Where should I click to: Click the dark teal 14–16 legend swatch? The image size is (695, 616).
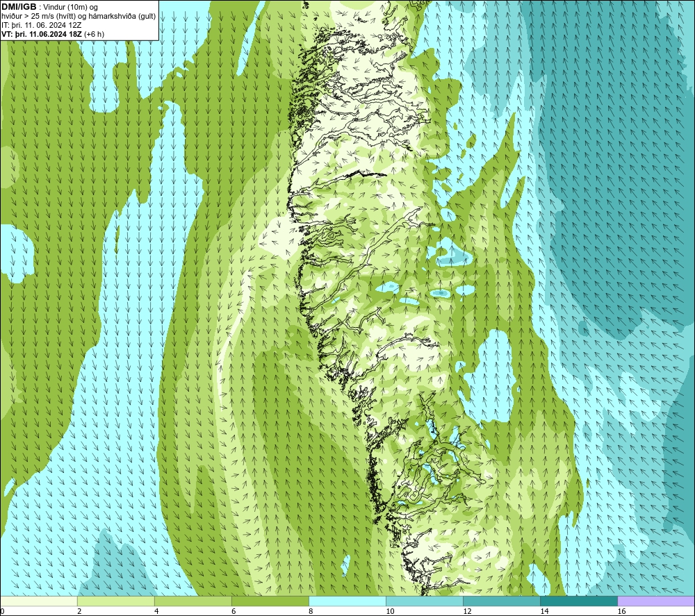579,601
